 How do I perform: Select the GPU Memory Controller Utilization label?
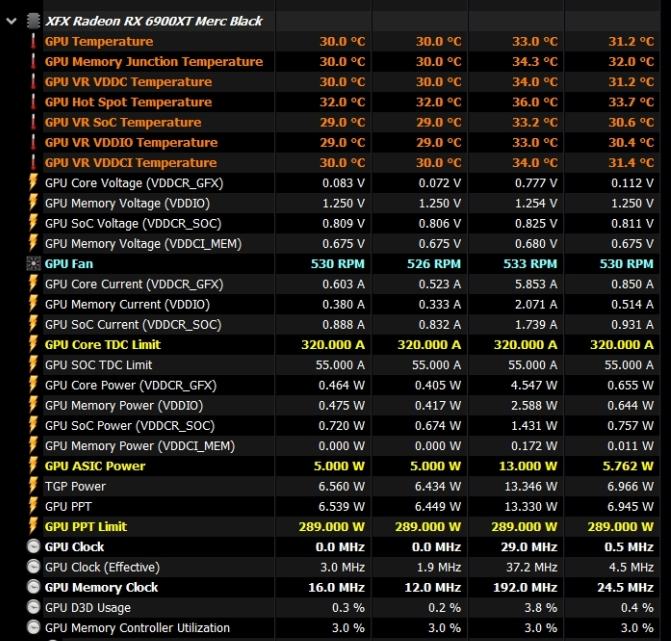click(x=137, y=628)
